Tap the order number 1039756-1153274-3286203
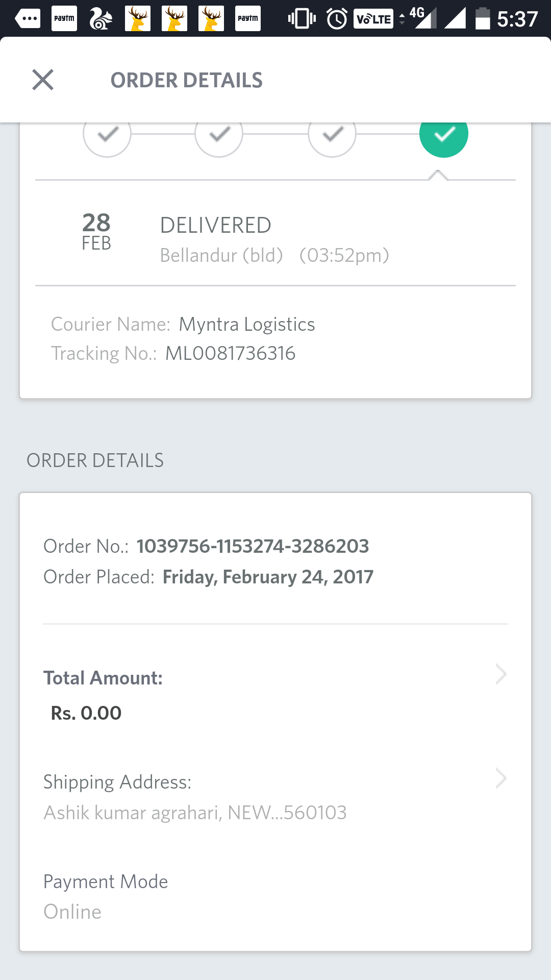551x980 pixels. (253, 546)
